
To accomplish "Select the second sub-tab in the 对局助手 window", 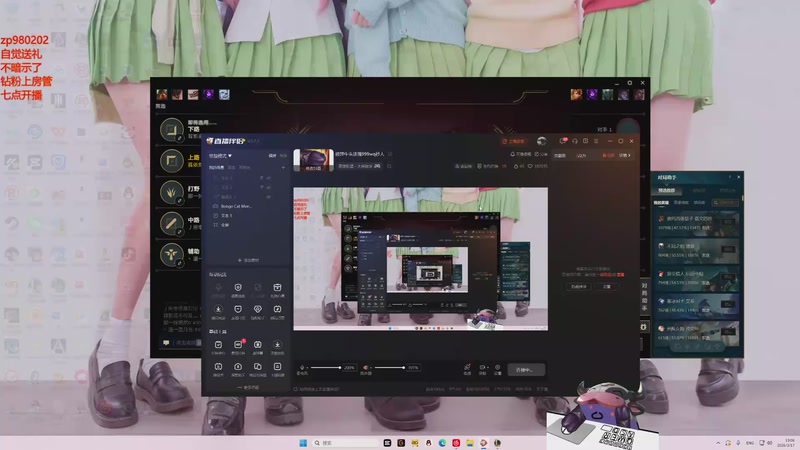I will tap(682, 203).
